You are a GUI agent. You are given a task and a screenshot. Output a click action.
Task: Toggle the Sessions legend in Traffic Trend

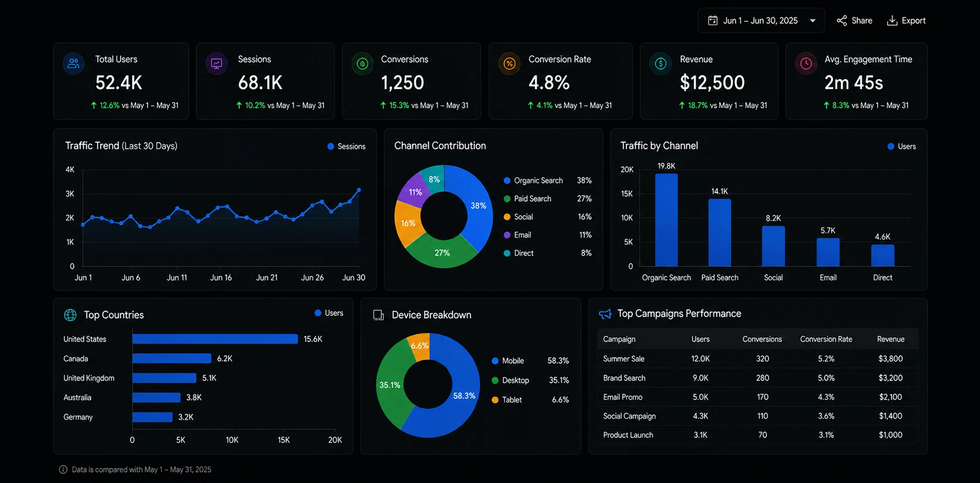coord(346,146)
